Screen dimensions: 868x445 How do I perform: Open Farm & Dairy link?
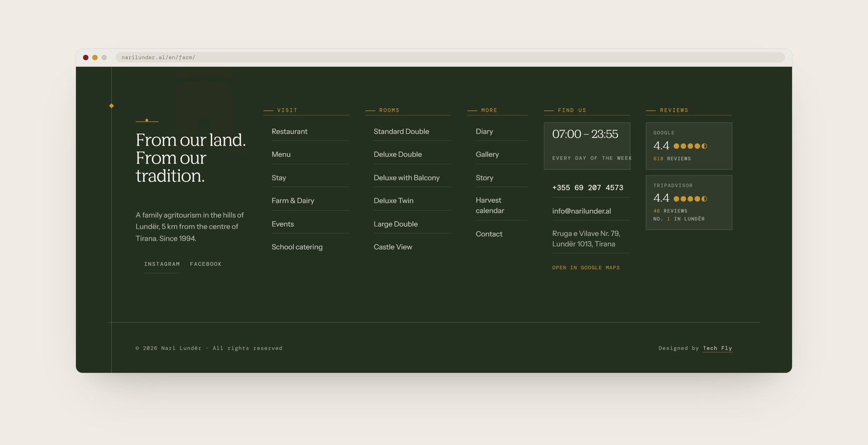[x=293, y=200]
